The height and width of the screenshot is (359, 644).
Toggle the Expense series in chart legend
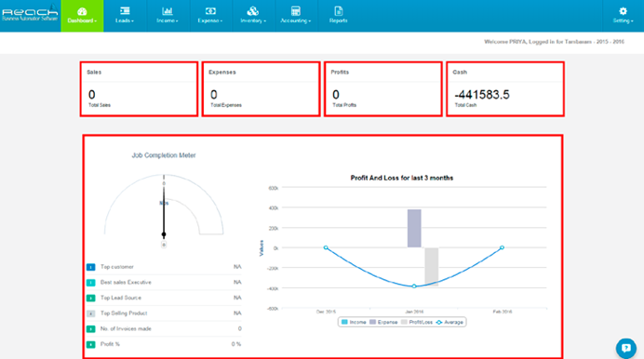[383, 322]
